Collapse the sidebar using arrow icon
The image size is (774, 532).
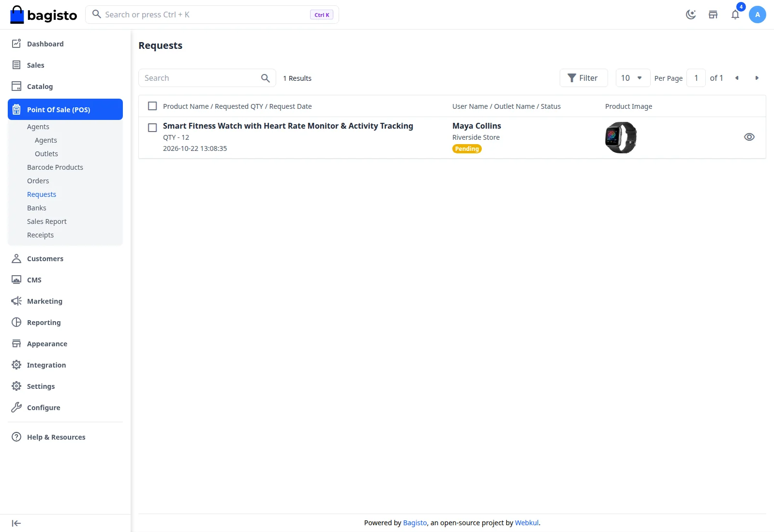click(16, 523)
